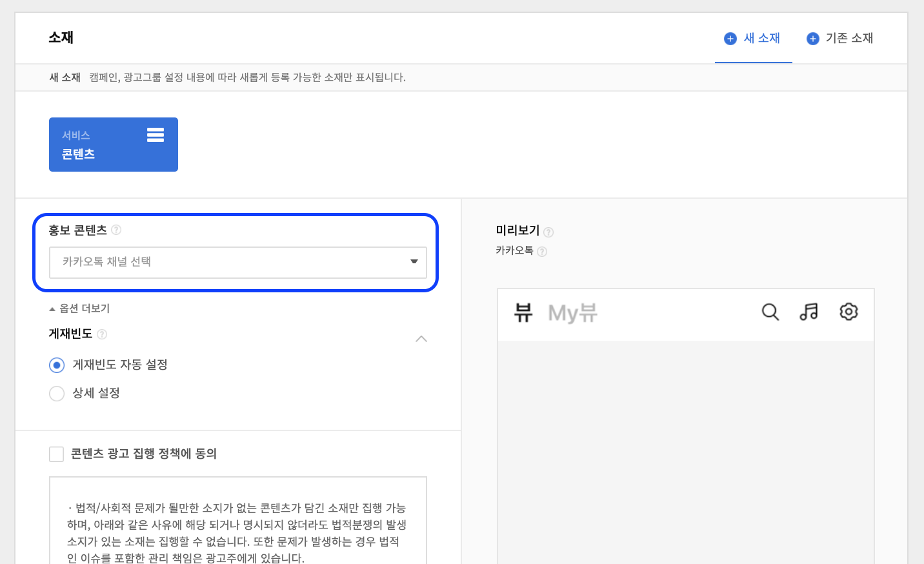Switch to the 기존 소재 tab
The image size is (924, 564).
point(840,38)
